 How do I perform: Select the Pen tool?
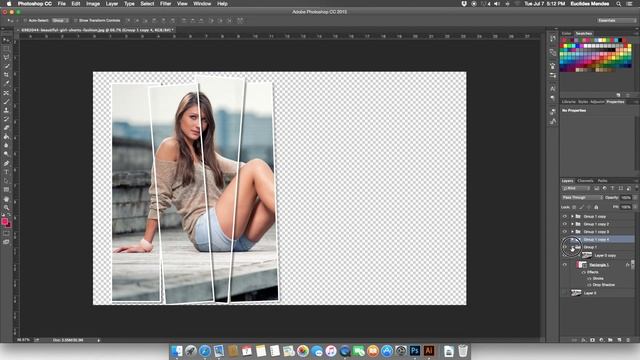(6, 163)
